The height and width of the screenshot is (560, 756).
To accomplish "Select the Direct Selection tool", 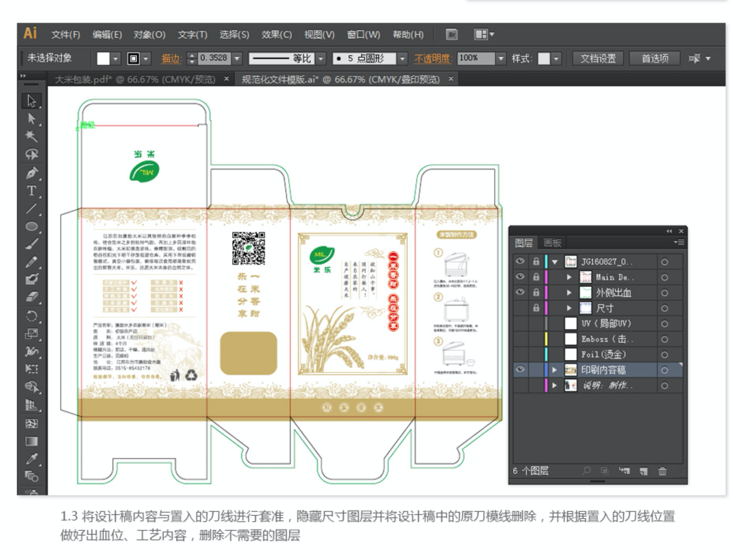I will click(x=32, y=118).
